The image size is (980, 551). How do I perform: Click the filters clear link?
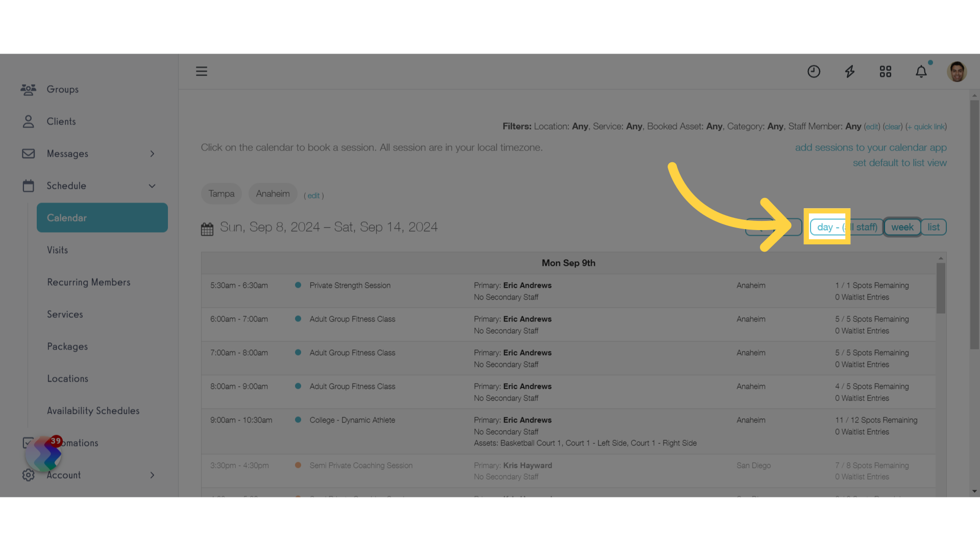coord(893,127)
